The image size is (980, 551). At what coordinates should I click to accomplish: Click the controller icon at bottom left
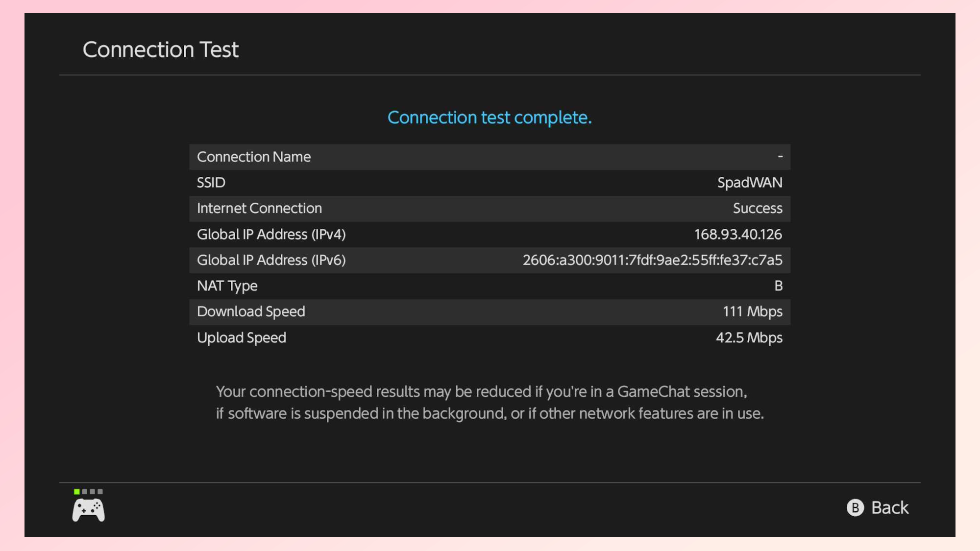[88, 510]
